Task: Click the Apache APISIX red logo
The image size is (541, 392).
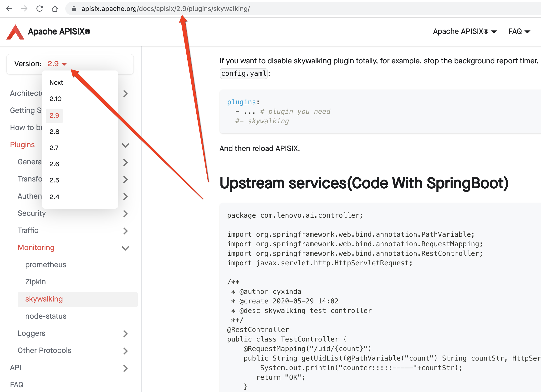Action: [15, 32]
